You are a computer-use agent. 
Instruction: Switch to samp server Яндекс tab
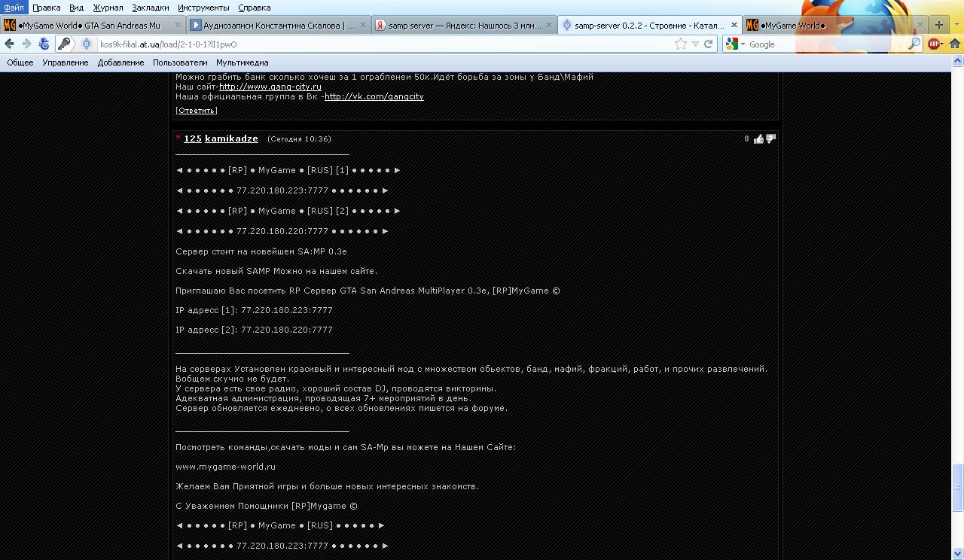[x=465, y=25]
